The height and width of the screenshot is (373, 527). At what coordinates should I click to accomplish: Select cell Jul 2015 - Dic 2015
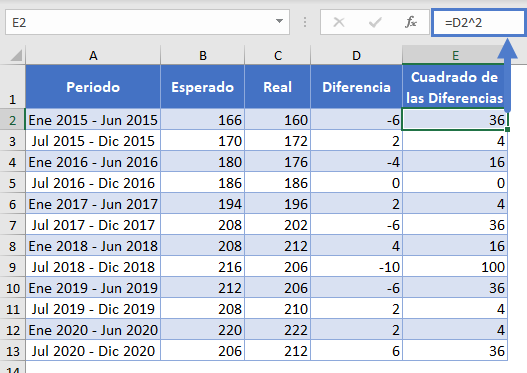tap(93, 140)
